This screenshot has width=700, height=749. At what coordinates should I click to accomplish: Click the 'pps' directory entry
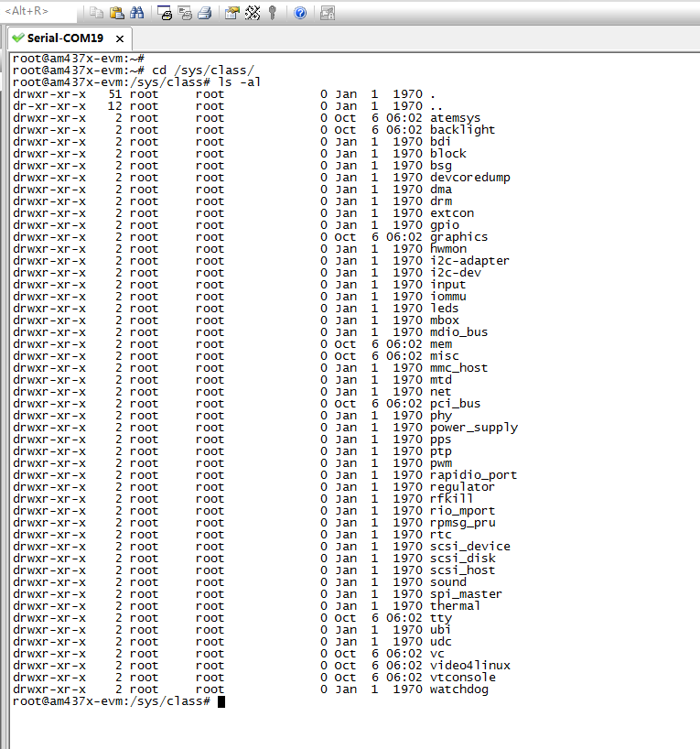(x=440, y=440)
